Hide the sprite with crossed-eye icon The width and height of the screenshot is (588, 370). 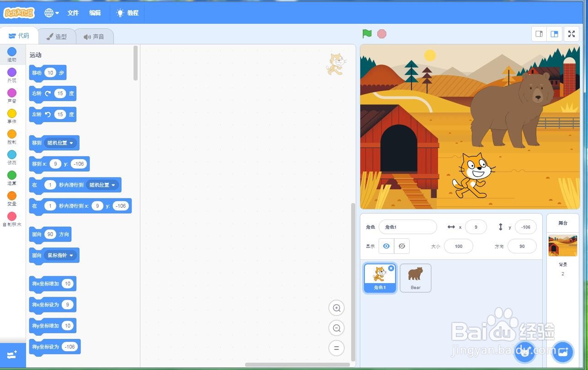point(402,246)
